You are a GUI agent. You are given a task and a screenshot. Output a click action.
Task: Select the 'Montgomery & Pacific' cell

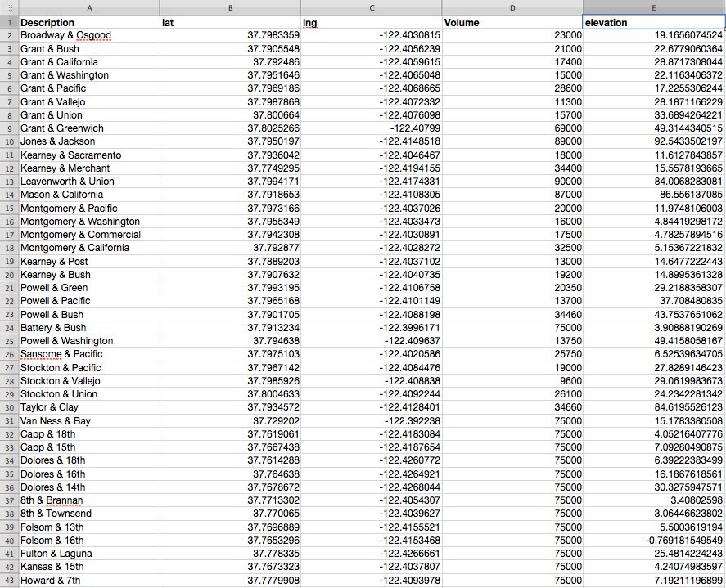pos(89,209)
